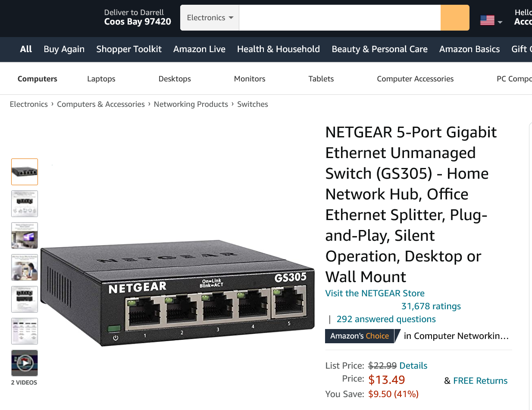
Task: Click the orange search submit button
Action: coord(454,18)
